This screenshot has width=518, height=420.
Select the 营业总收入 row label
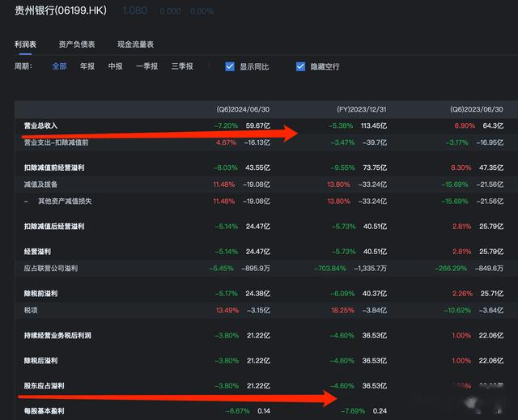(40, 126)
